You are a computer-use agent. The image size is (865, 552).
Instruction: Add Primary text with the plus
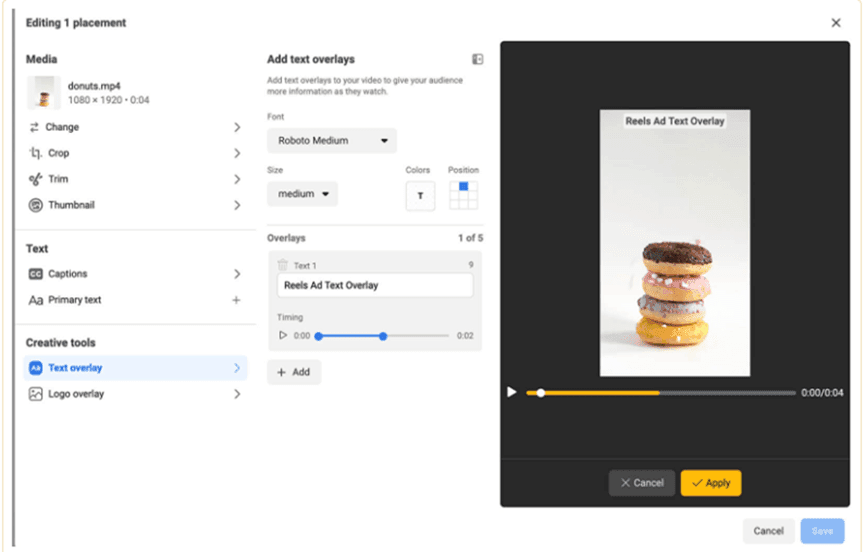tap(237, 300)
